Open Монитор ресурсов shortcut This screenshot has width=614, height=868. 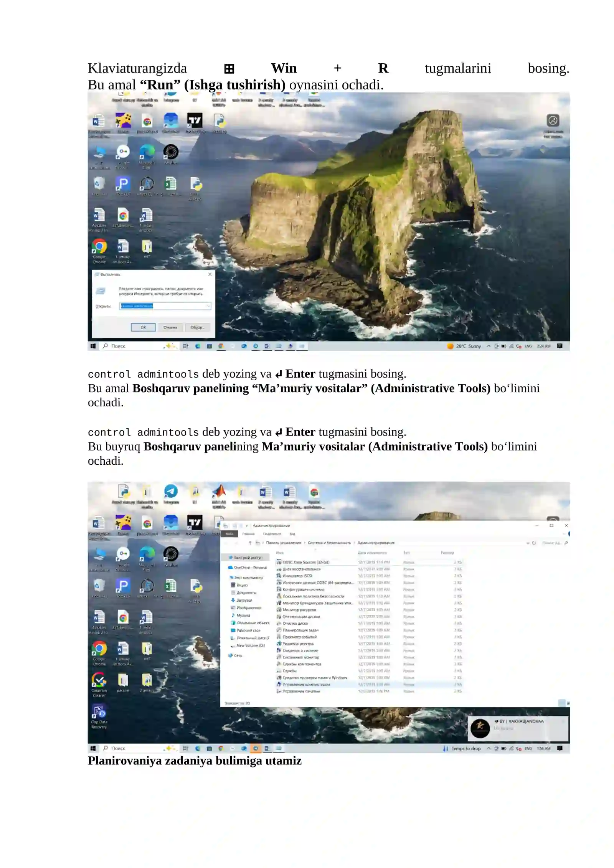click(x=299, y=609)
